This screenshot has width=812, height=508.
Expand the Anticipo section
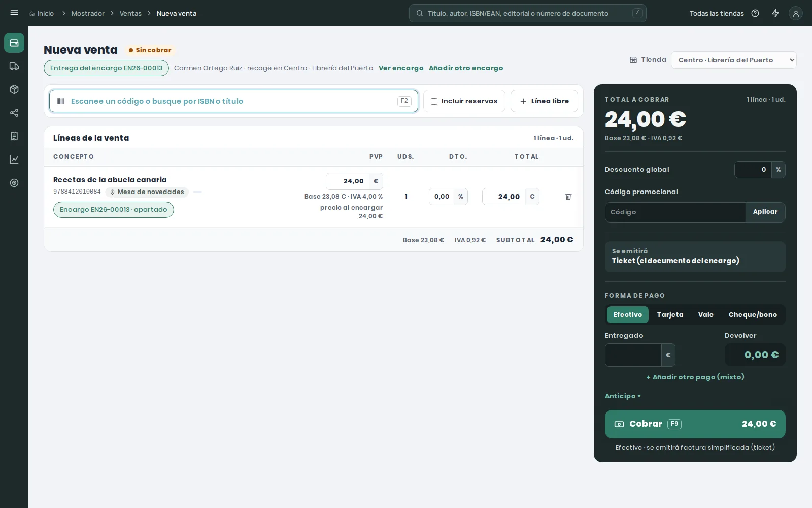coord(623,396)
